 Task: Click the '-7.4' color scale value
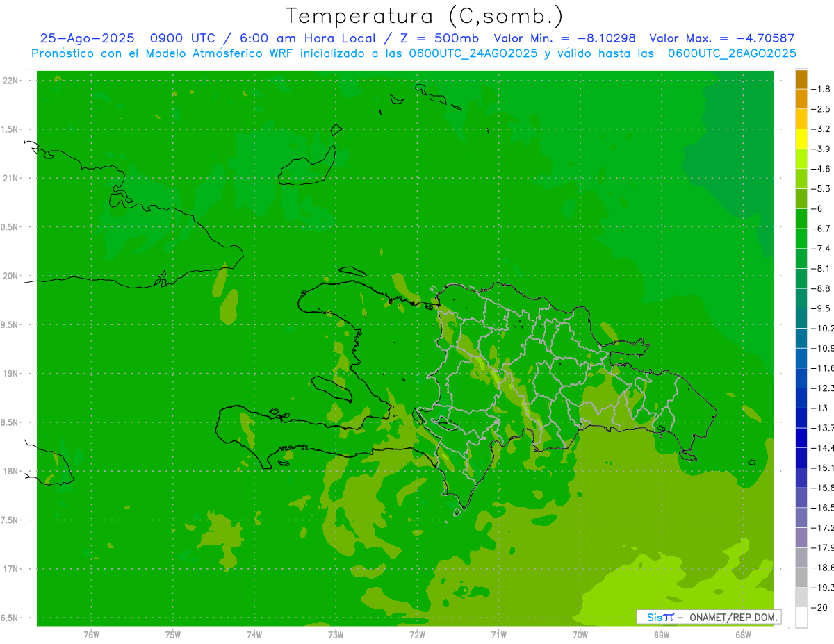pos(821,248)
